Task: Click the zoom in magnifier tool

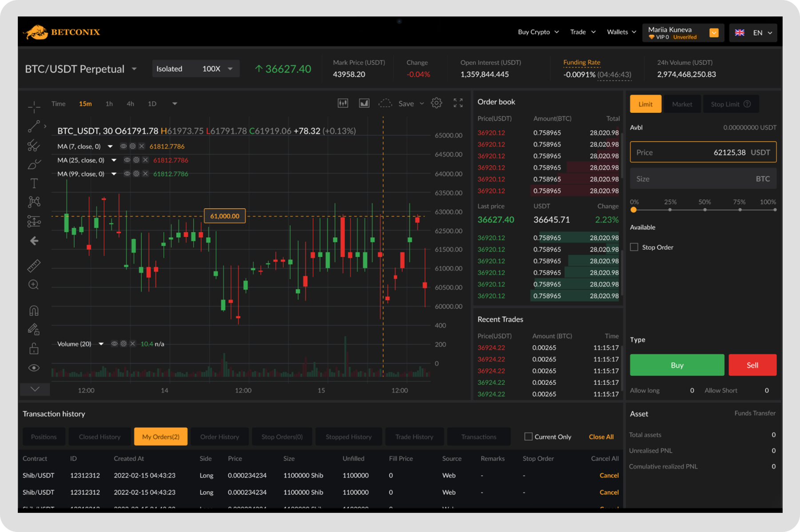Action: click(x=34, y=285)
